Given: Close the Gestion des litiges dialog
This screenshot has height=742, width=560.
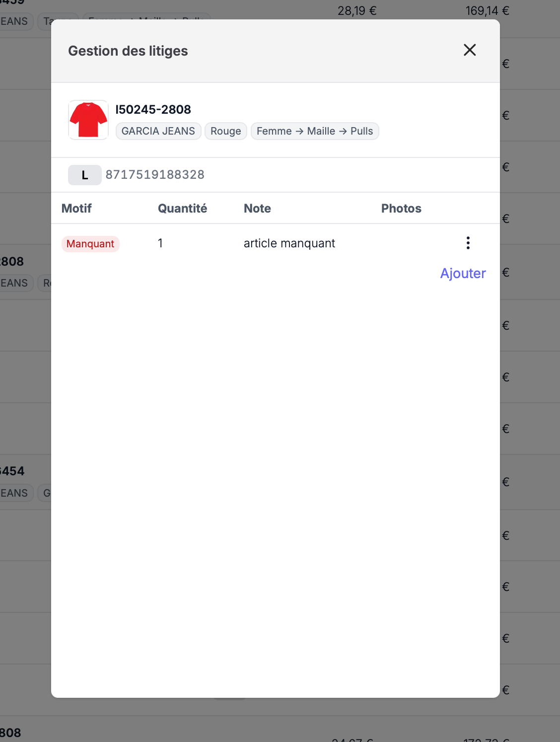Looking at the screenshot, I should point(470,50).
